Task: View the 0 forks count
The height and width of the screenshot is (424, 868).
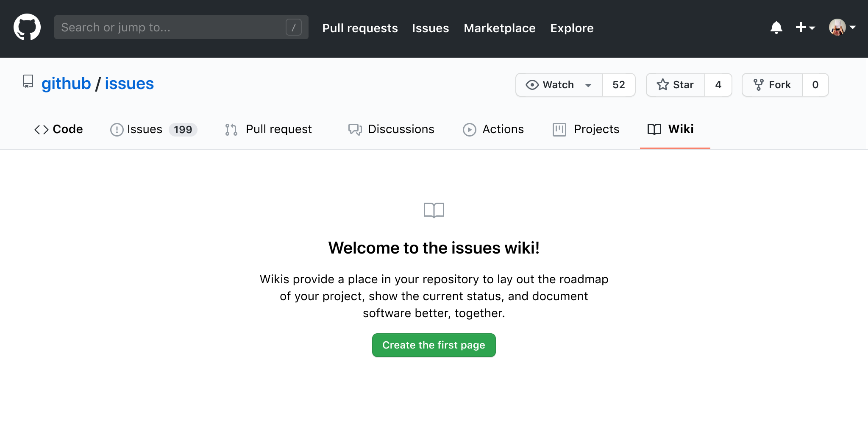Action: click(815, 85)
